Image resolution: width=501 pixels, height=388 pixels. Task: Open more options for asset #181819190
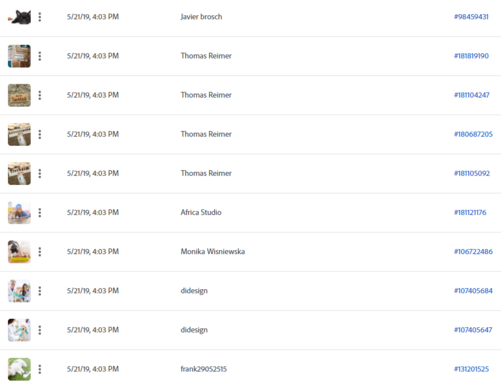tap(40, 56)
